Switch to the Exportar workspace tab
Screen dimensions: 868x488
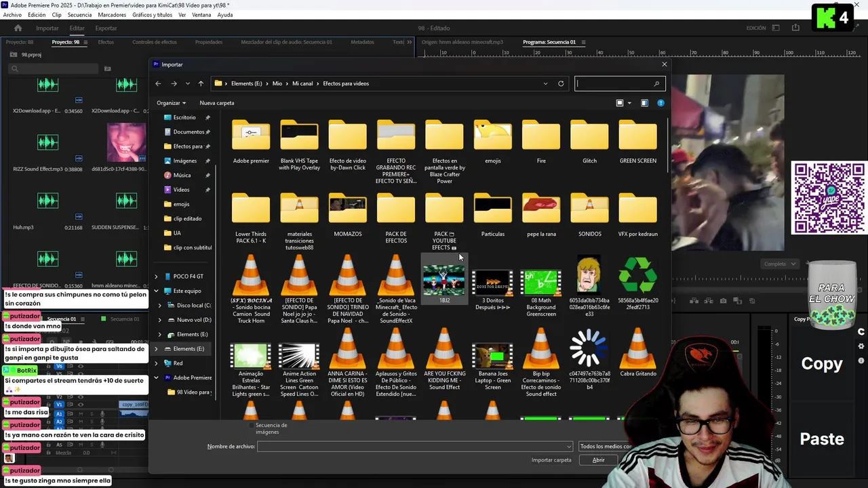pyautogui.click(x=106, y=28)
